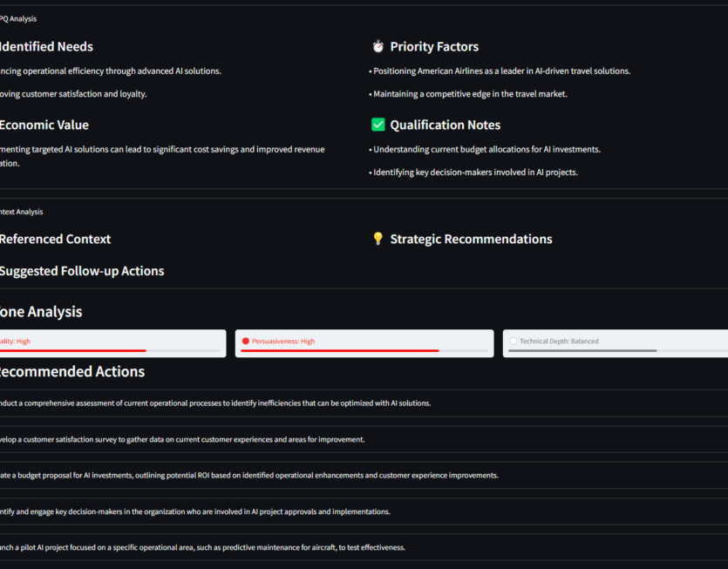Click the green checkmark icon by Qualification Notes
The image size is (728, 569).
pyautogui.click(x=378, y=125)
